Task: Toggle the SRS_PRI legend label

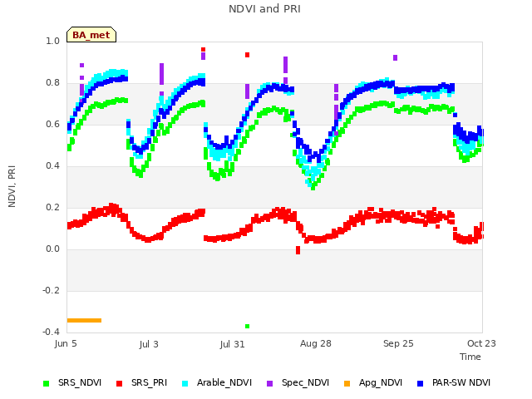Action: tap(150, 382)
